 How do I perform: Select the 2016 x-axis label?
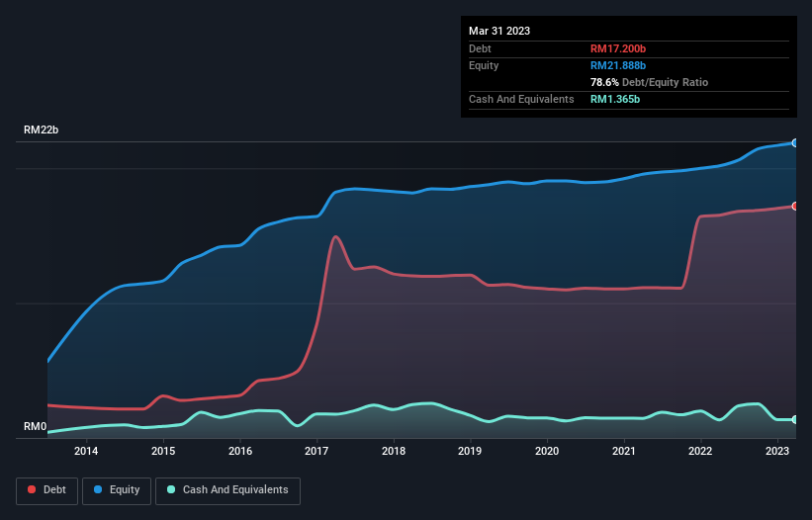240,451
